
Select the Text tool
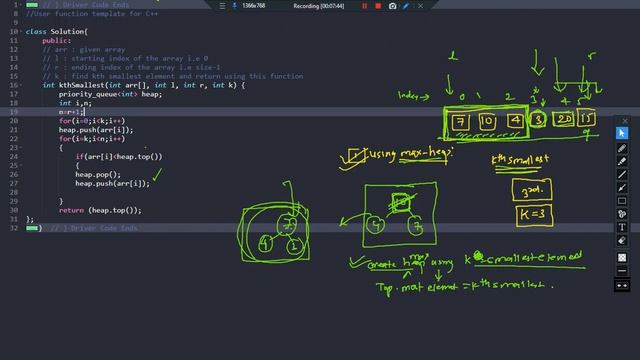pos(622,227)
